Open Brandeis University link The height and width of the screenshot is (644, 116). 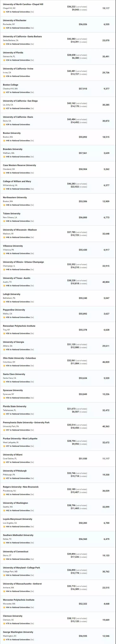click(13, 149)
